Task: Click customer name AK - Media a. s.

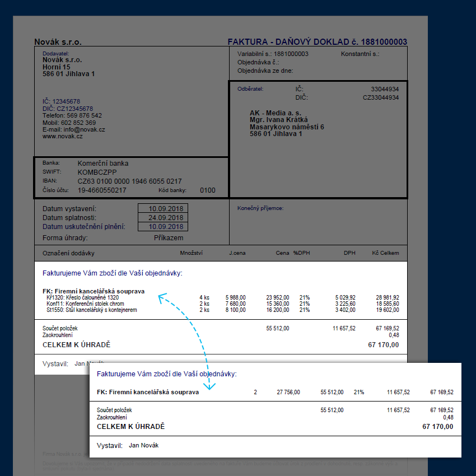Action: 276,113
